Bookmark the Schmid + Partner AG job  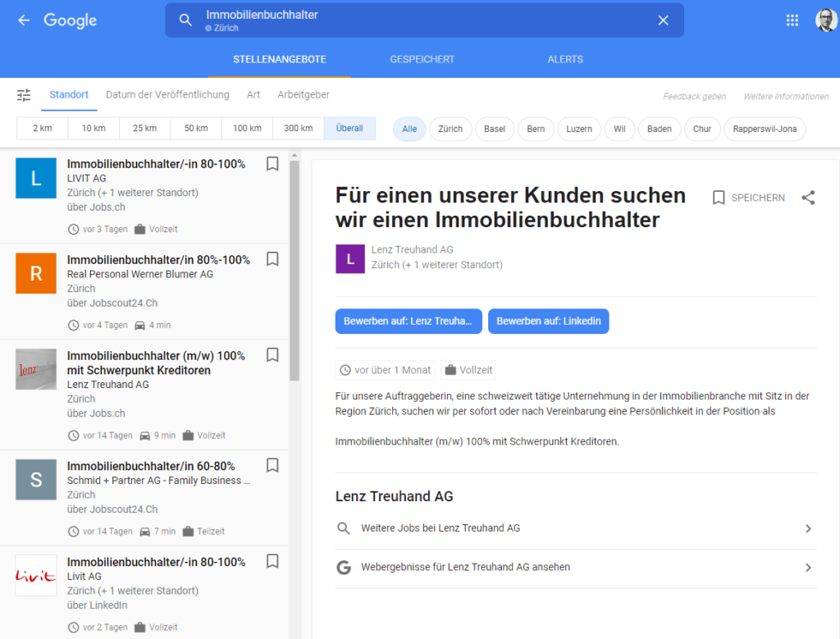[x=272, y=466]
